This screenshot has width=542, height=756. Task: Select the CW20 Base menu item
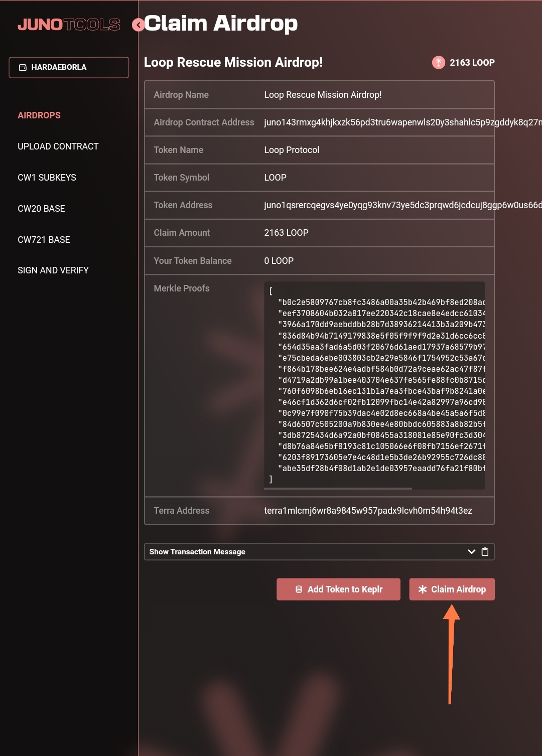(41, 209)
